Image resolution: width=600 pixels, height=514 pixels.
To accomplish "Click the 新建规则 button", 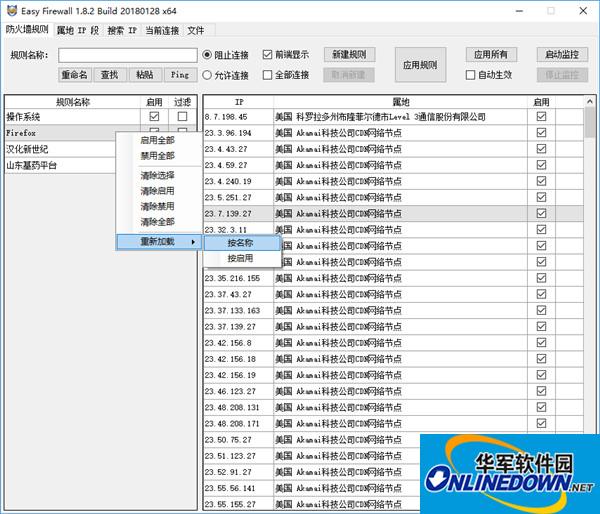I will (349, 55).
